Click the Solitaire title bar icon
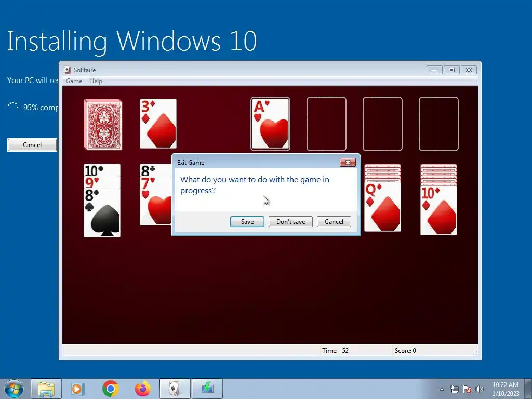Image resolution: width=532 pixels, height=399 pixels. [68, 70]
